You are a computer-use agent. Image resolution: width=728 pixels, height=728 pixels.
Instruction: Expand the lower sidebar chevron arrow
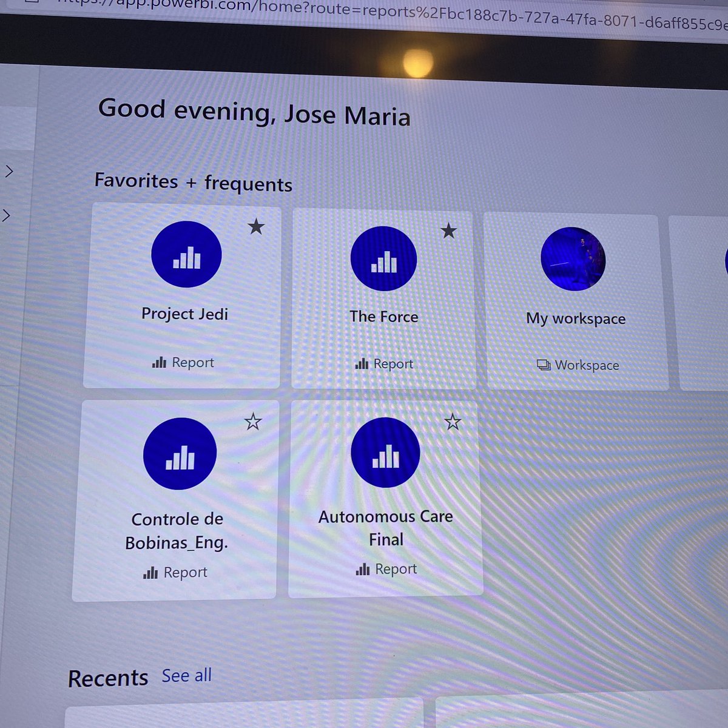(x=6, y=215)
